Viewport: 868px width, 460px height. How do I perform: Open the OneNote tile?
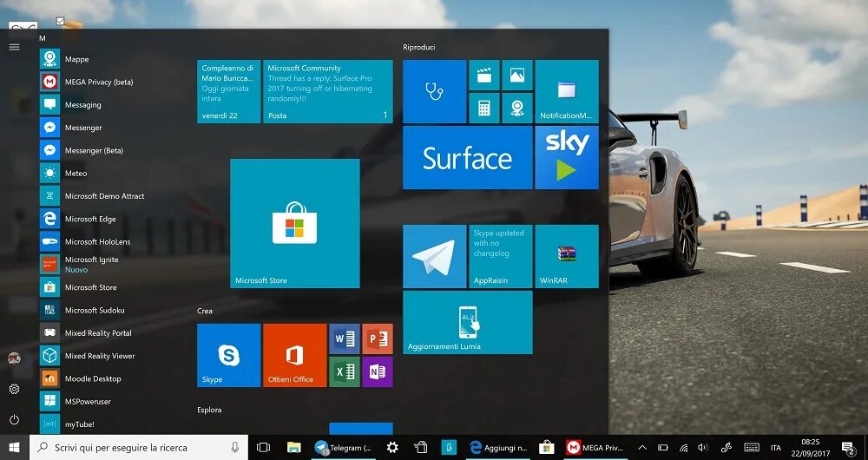[x=378, y=371]
